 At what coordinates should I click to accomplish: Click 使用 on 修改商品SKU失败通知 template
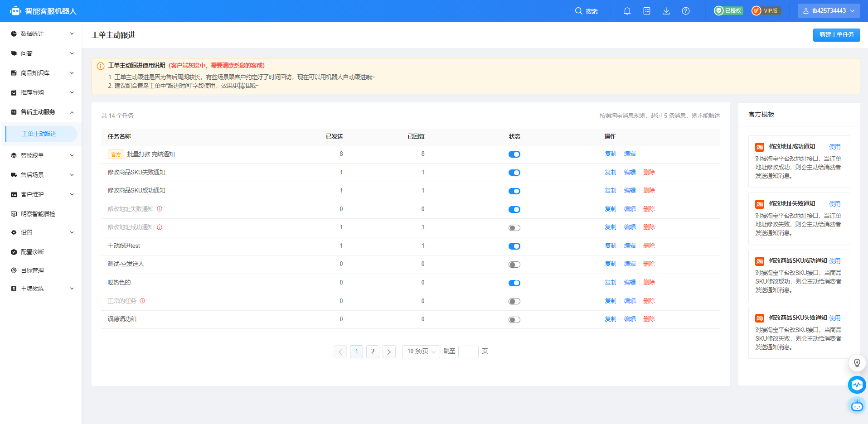coord(835,318)
